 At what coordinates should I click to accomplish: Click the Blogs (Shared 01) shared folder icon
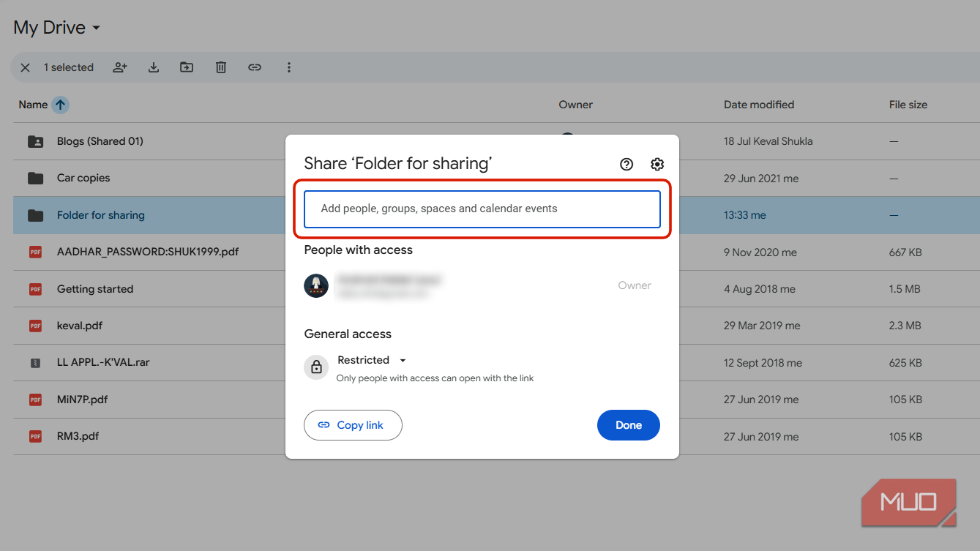click(x=35, y=141)
